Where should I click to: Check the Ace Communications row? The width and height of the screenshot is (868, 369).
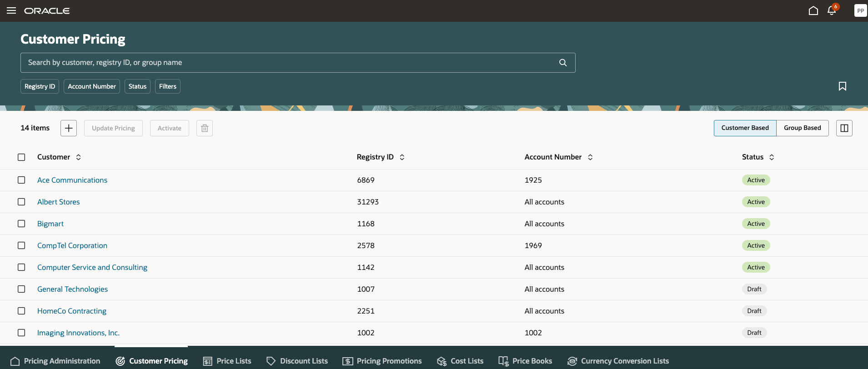tap(21, 180)
